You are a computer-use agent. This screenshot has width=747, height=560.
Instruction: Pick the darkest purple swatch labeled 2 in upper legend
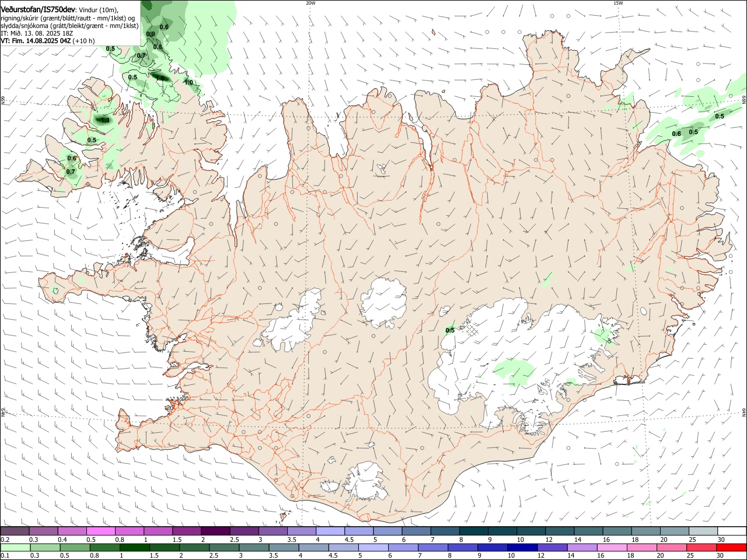(215, 531)
